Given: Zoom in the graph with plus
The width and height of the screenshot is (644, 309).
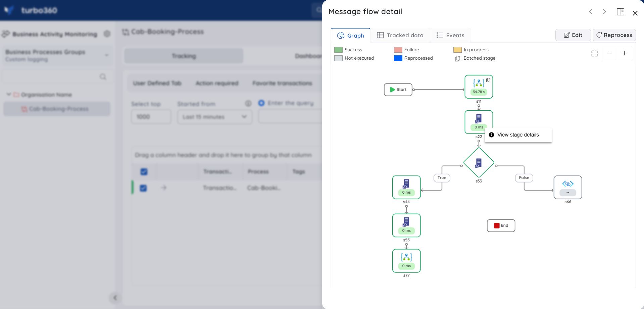Looking at the screenshot, I should (625, 53).
